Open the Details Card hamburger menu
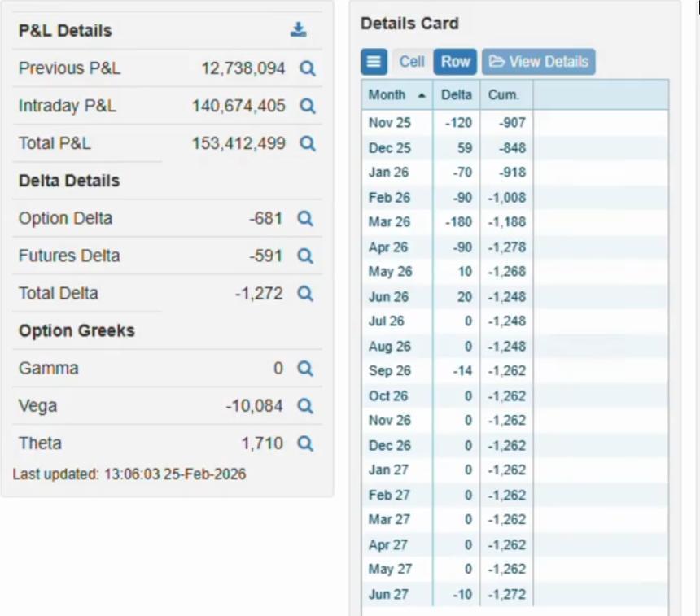The height and width of the screenshot is (616, 700). 374,62
